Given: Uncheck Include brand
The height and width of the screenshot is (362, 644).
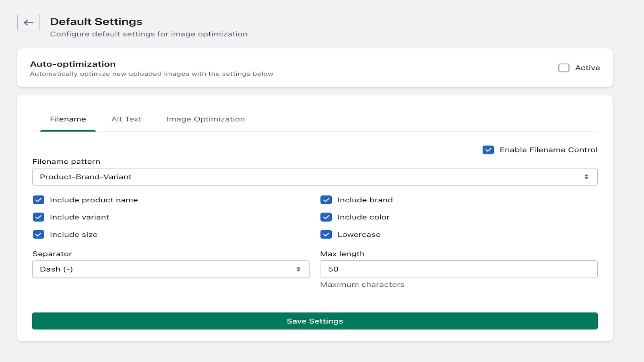Looking at the screenshot, I should (326, 200).
